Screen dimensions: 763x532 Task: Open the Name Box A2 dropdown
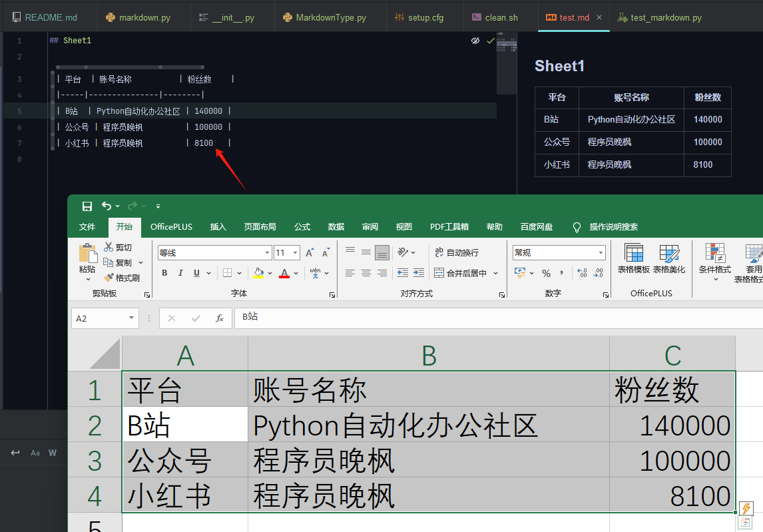coord(131,318)
